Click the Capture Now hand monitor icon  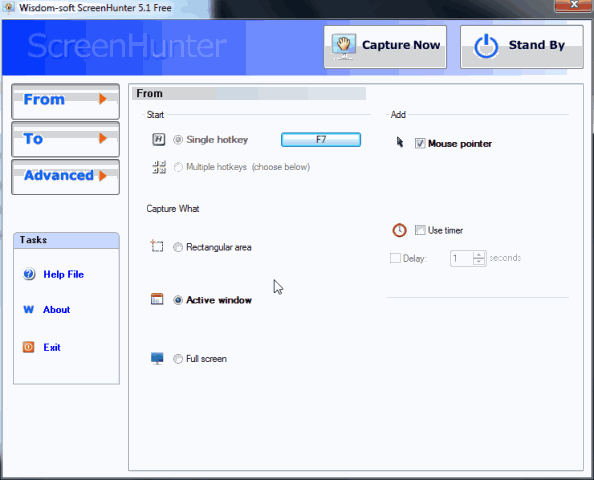(x=344, y=47)
